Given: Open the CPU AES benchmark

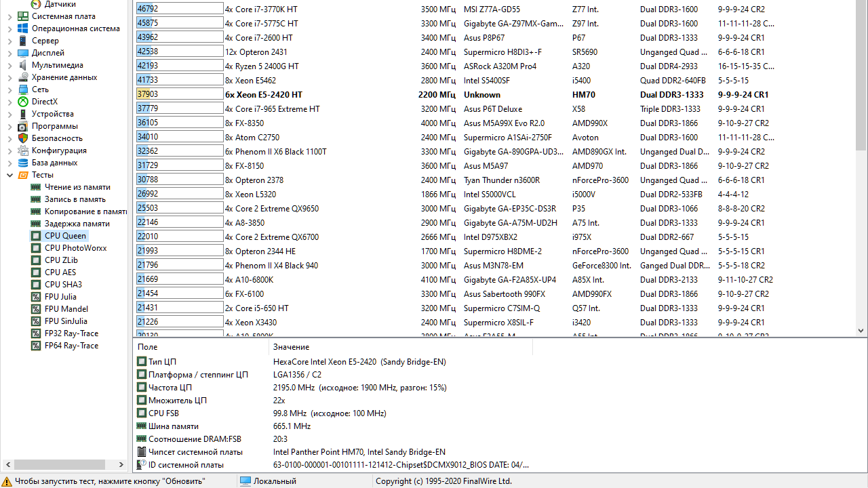Looking at the screenshot, I should [x=60, y=272].
